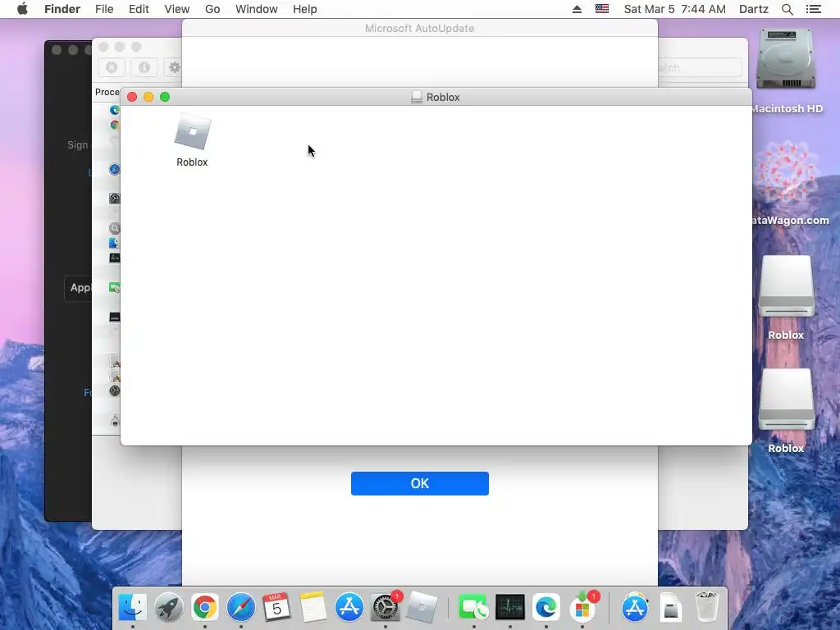The height and width of the screenshot is (630, 840).
Task: Open the Go menu
Action: tap(212, 9)
